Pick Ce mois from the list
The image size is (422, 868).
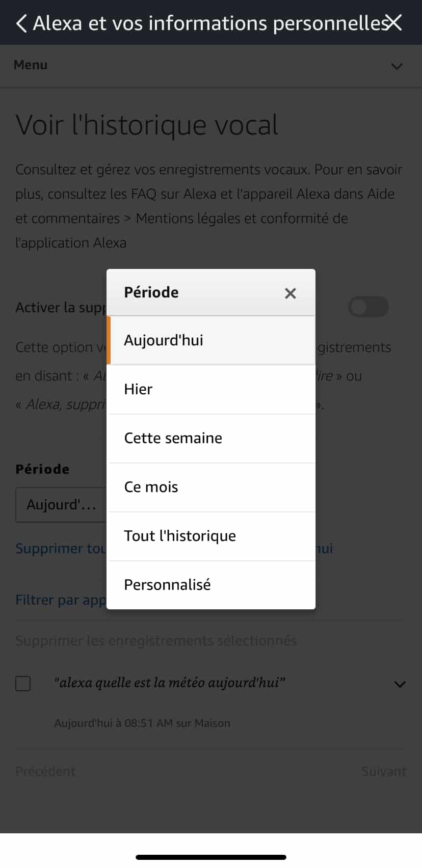(211, 487)
